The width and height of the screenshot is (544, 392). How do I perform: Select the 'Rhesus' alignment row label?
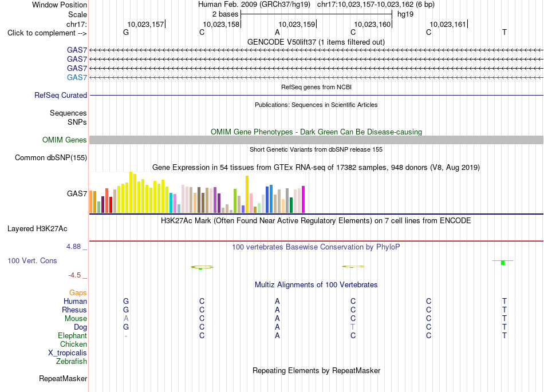[x=74, y=310]
